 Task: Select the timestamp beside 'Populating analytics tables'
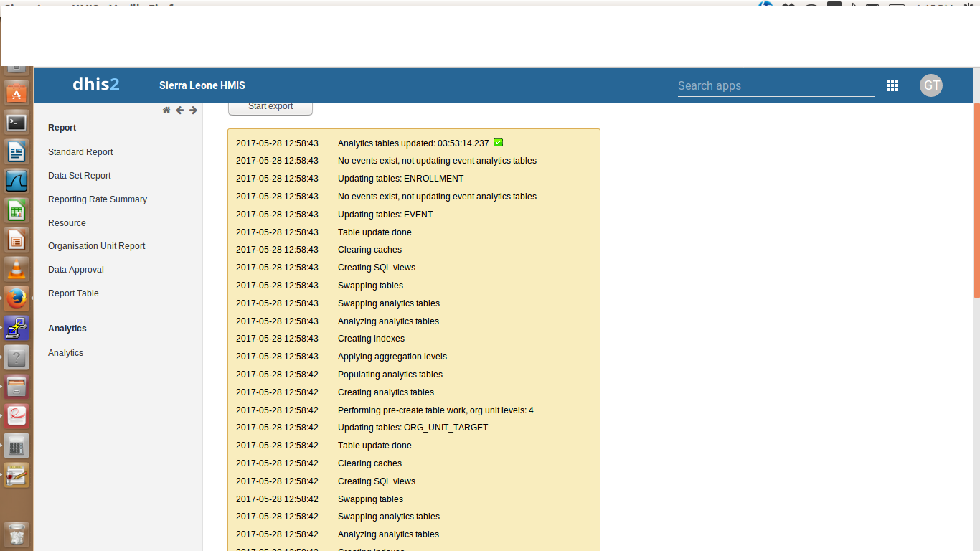(277, 375)
